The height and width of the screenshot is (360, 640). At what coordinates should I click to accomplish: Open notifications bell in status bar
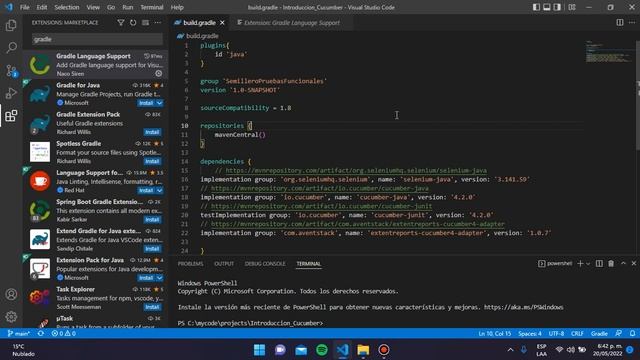click(632, 333)
